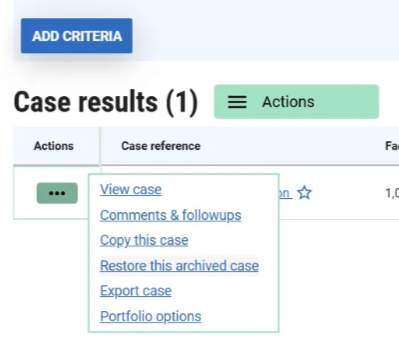Open Portfolio options link
This screenshot has width=399, height=364.
[x=151, y=316]
